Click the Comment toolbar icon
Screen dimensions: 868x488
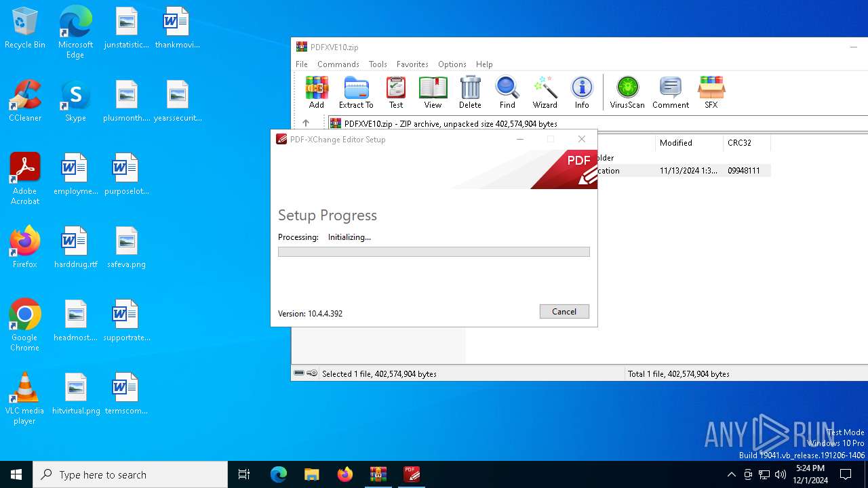coord(671,92)
